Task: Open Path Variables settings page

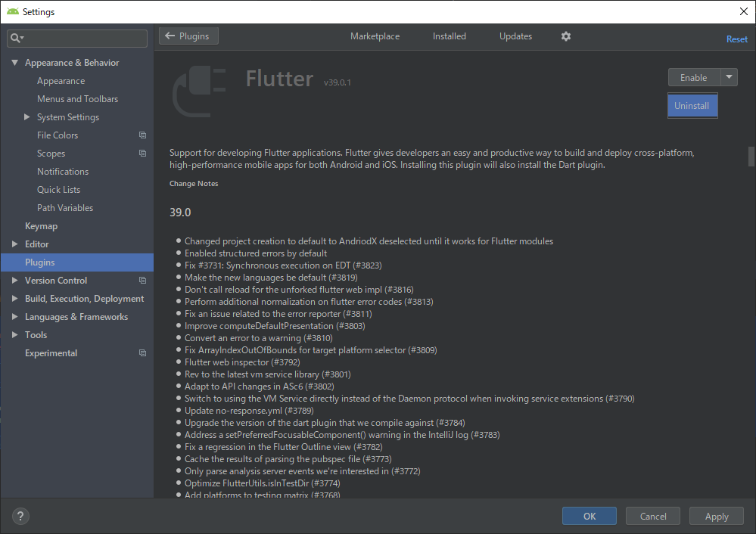Action: pyautogui.click(x=65, y=208)
